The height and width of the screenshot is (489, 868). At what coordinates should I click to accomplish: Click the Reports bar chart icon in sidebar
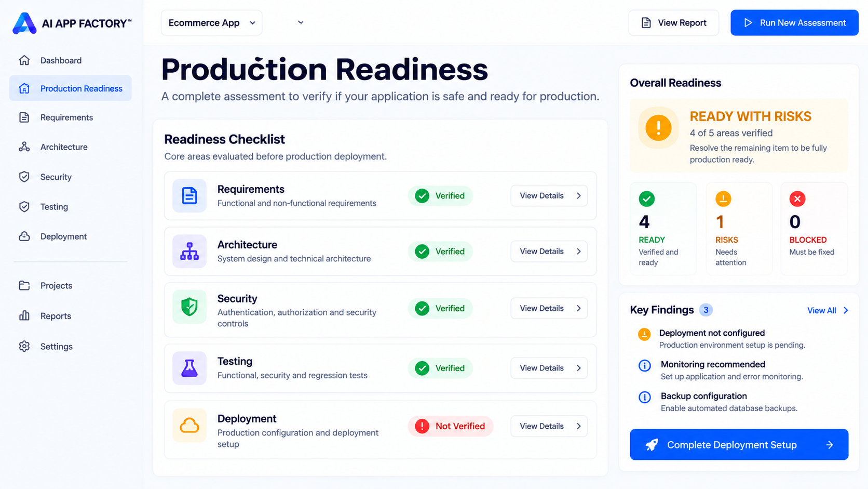[x=24, y=316]
